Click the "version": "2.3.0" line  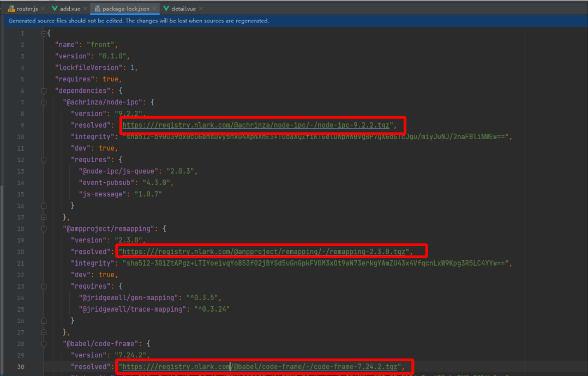109,240
